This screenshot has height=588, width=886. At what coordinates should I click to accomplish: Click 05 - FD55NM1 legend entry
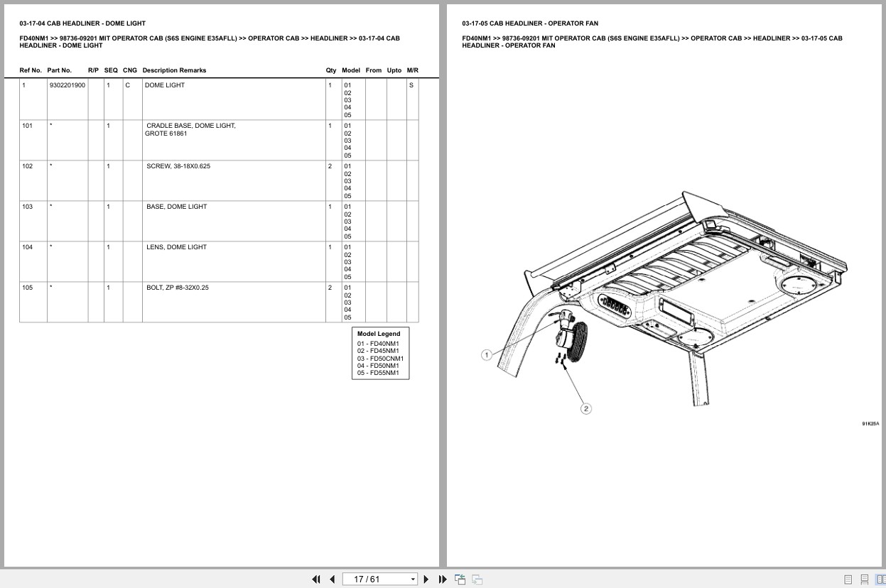378,373
